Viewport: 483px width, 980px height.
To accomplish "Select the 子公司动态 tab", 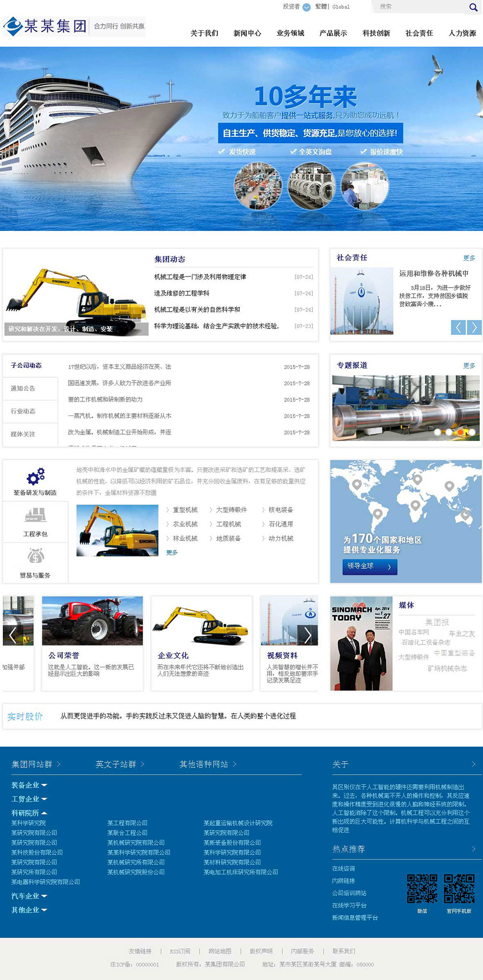I will [x=26, y=365].
